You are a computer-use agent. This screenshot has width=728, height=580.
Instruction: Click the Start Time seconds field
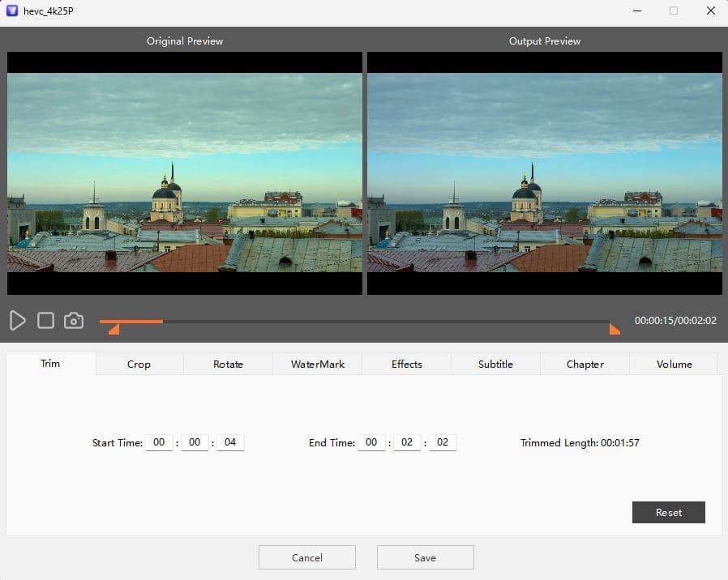[230, 443]
